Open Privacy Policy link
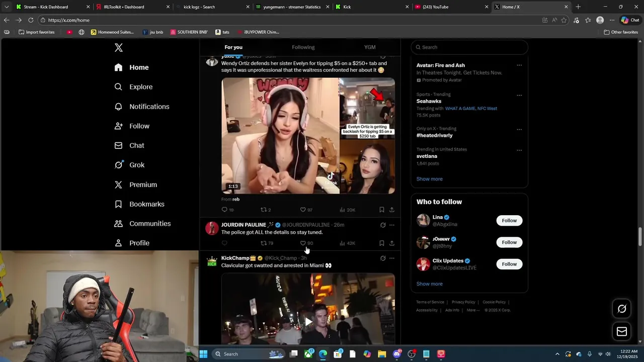Screen dimensions: 644x362 tap(463, 302)
